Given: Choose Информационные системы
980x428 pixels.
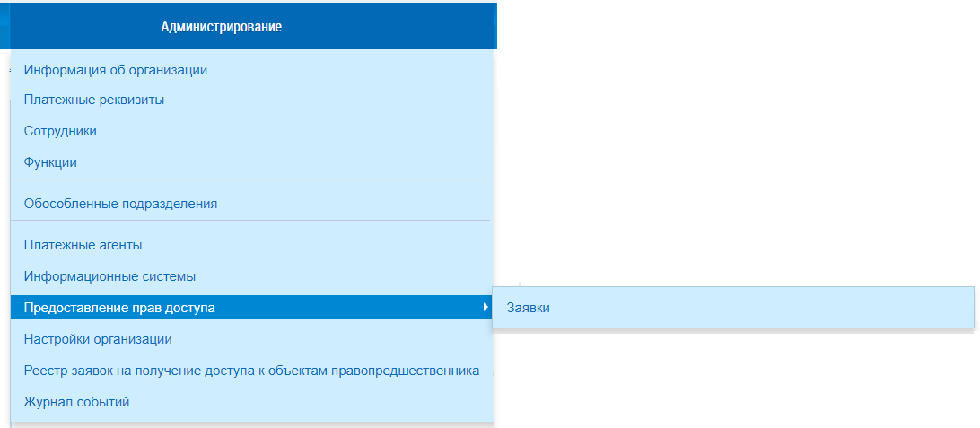Looking at the screenshot, I should [x=110, y=276].
